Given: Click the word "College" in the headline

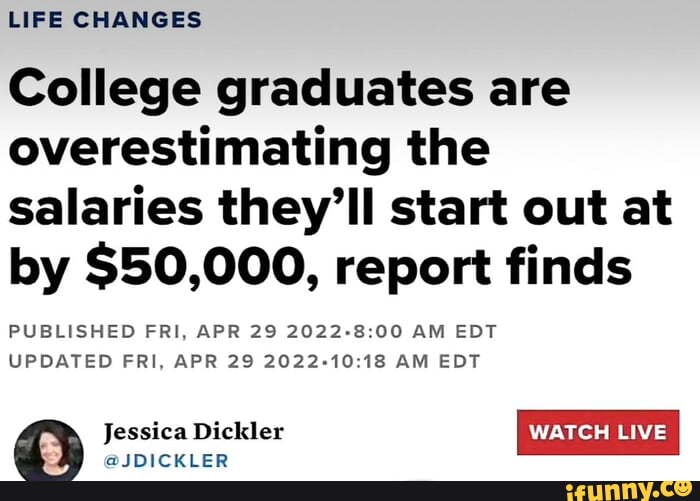Looking at the screenshot, I should (107, 94).
